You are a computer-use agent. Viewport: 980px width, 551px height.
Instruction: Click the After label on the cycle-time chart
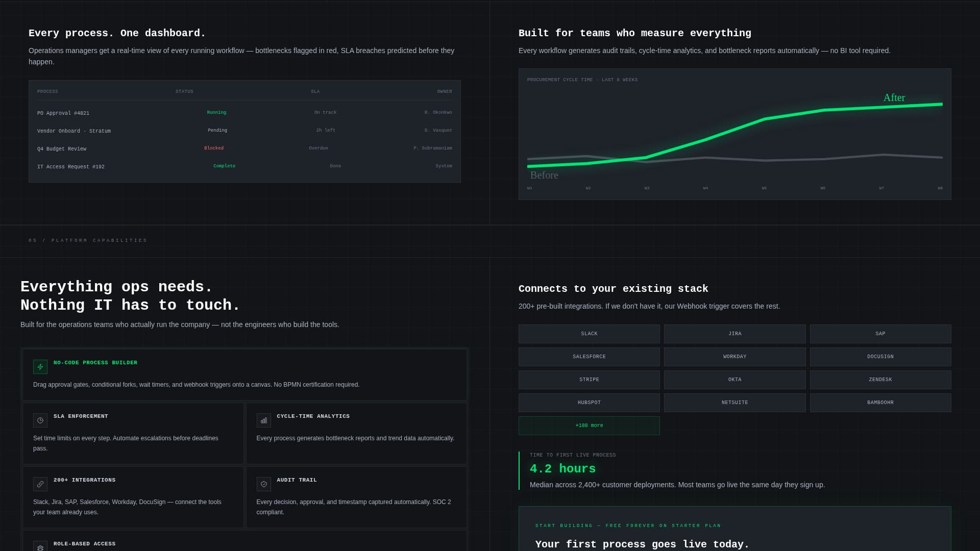pyautogui.click(x=894, y=97)
